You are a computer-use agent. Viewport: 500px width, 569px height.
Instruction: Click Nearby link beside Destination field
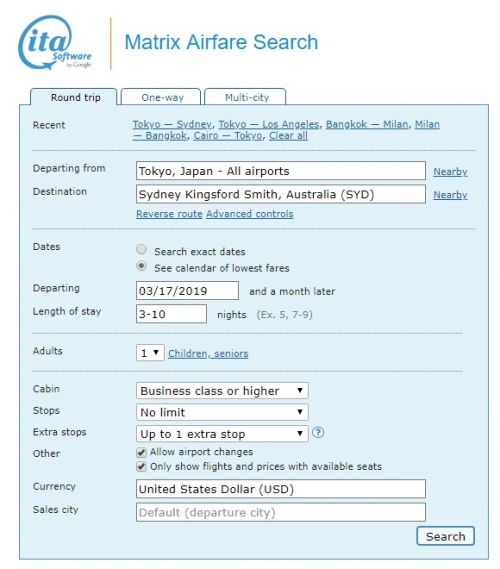450,195
